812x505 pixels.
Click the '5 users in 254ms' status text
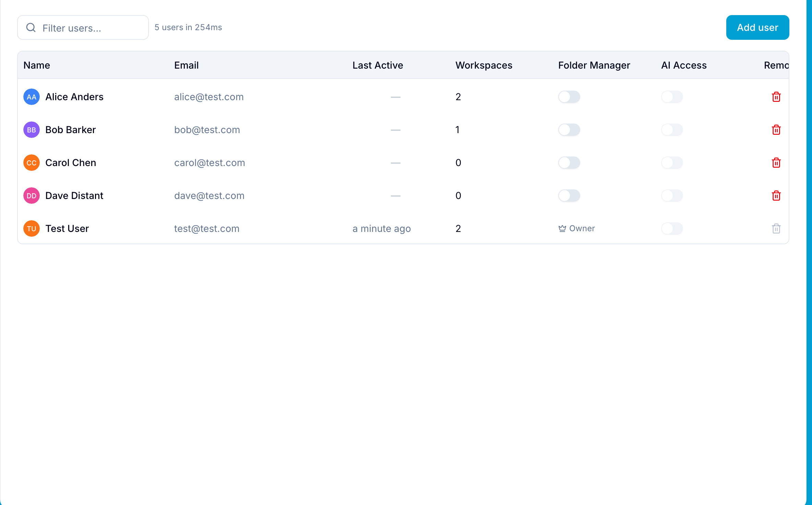click(188, 27)
